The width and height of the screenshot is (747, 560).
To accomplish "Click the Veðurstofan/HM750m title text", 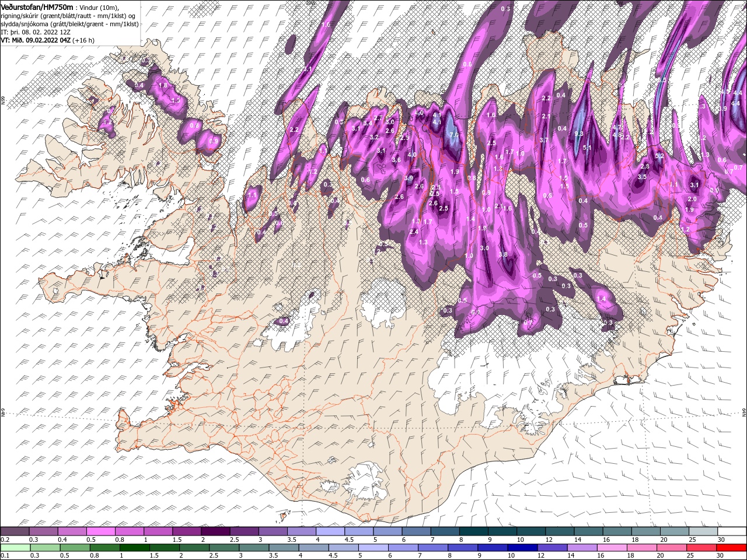I will point(37,6).
